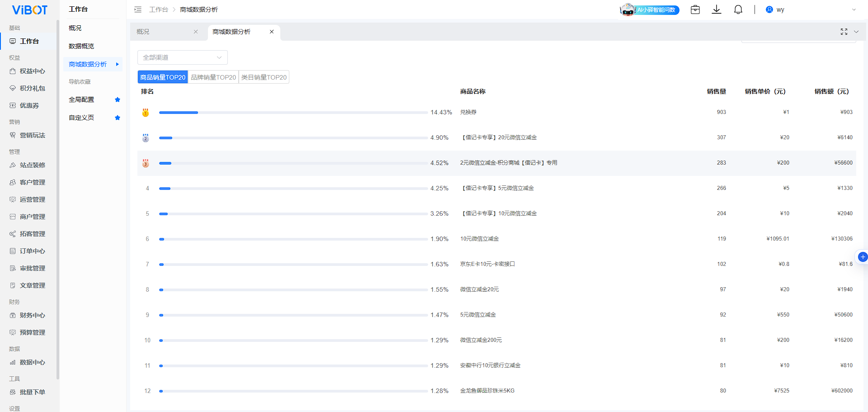Unfavorite 全局配置 with its star icon
Screen dimensions: 868x412
pos(118,99)
